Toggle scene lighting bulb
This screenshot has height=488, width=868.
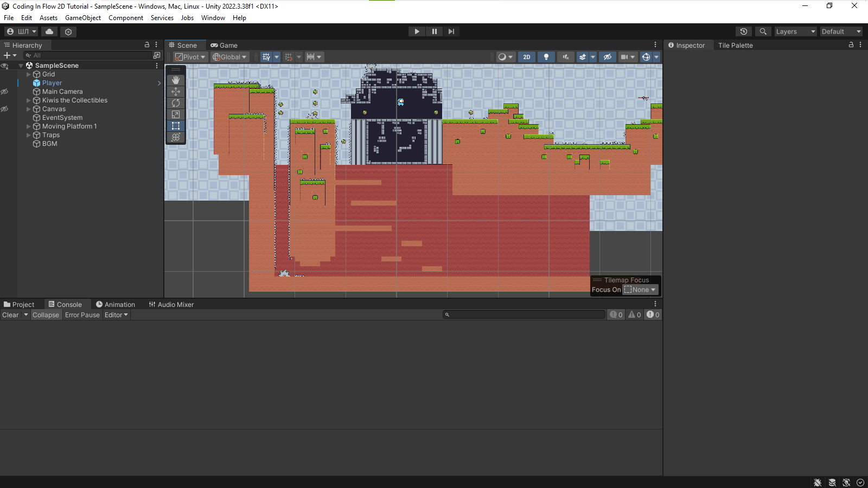tap(546, 57)
